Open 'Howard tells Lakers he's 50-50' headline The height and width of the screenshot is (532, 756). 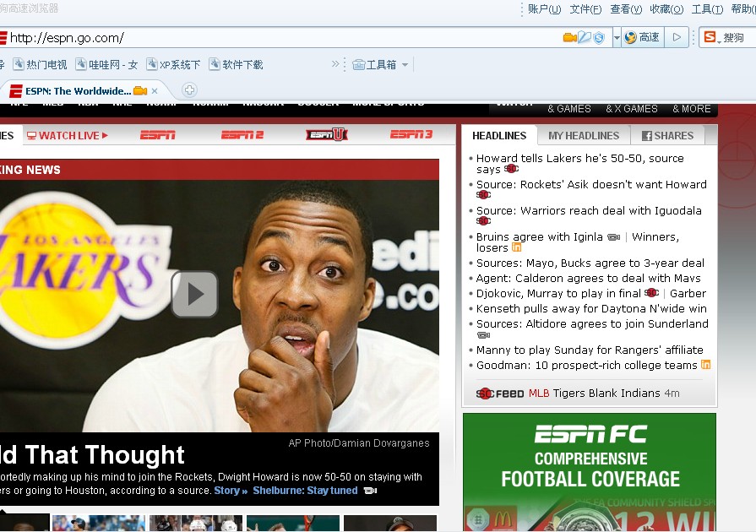(580, 163)
